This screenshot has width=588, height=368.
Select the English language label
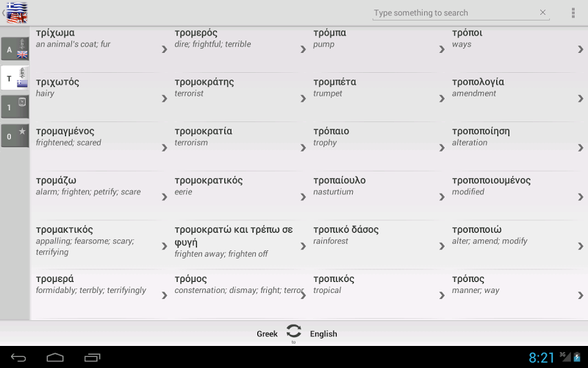click(x=323, y=334)
